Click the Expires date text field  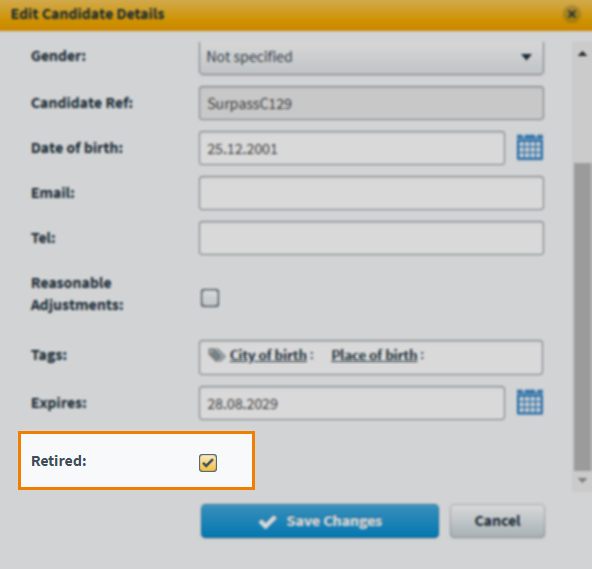352,403
